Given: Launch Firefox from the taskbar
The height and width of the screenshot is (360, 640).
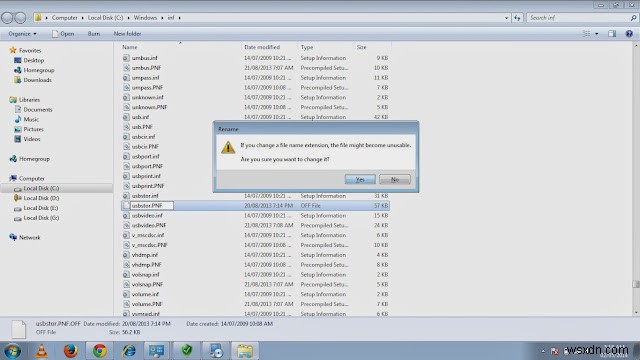Looking at the screenshot, I should click(71, 351).
